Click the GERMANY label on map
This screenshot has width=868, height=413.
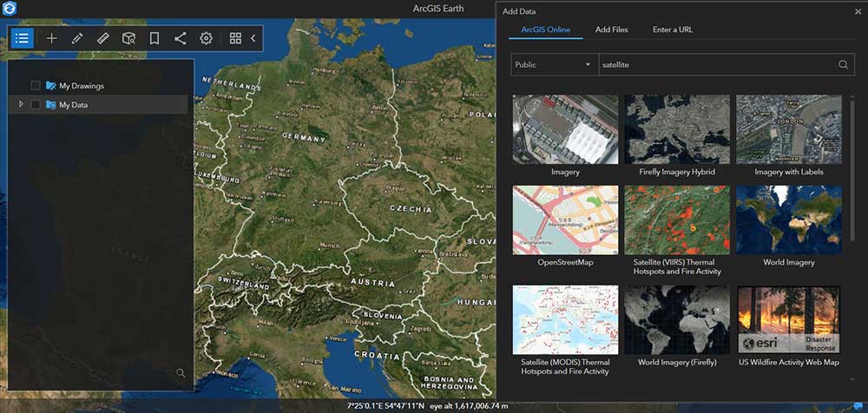pos(303,137)
